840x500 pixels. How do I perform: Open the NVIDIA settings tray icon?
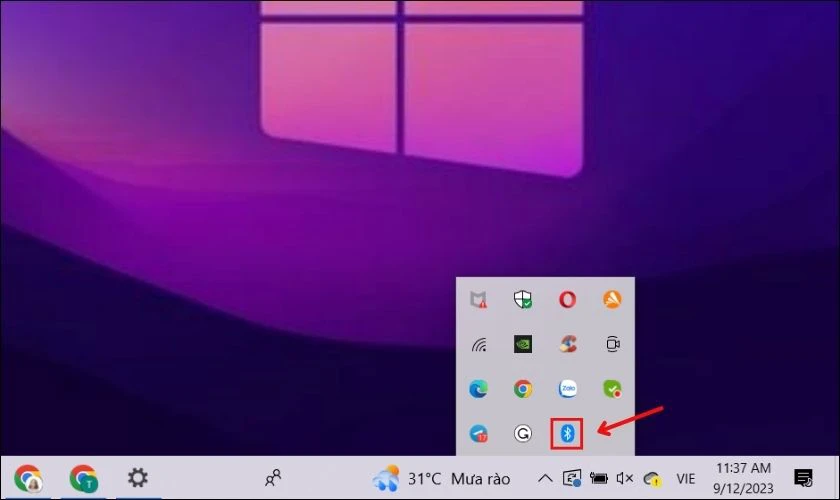pos(523,344)
